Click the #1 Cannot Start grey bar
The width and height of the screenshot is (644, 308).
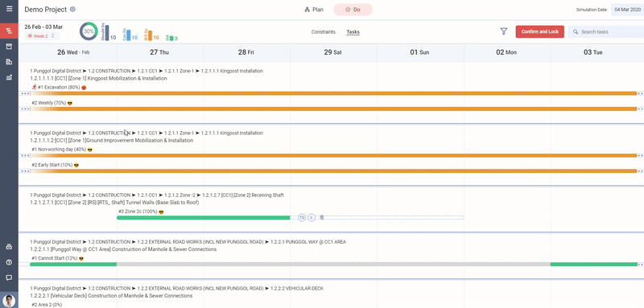coord(333,265)
